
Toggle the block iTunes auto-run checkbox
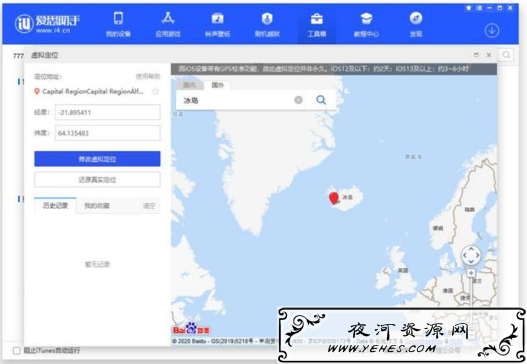(16, 351)
